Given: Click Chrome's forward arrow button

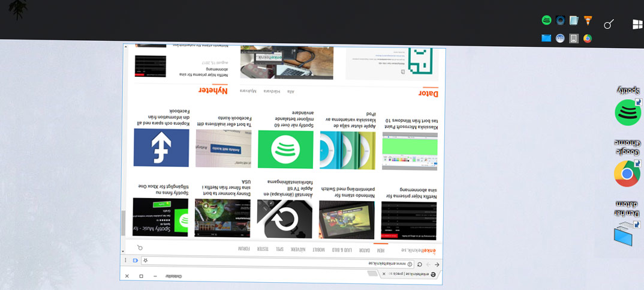Looking at the screenshot, I should pyautogui.click(x=428, y=265).
